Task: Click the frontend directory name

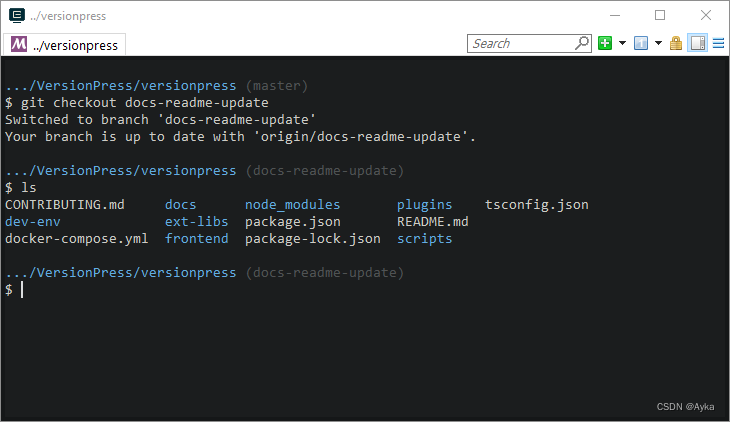Action: click(x=196, y=238)
